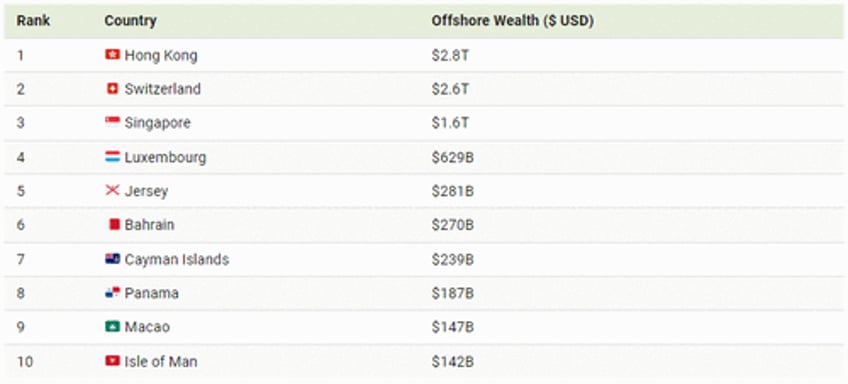The height and width of the screenshot is (384, 848).
Task: Select the Panama flag icon
Action: 112,293
